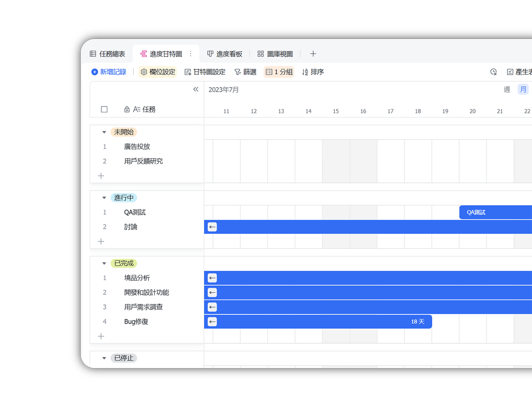532x415 pixels.
Task: Open the 任務總表 tab
Action: (108, 54)
